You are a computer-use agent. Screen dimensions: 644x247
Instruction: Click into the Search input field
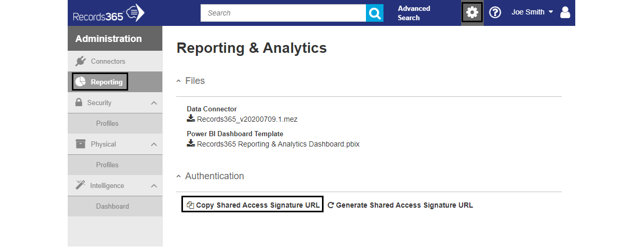point(283,13)
